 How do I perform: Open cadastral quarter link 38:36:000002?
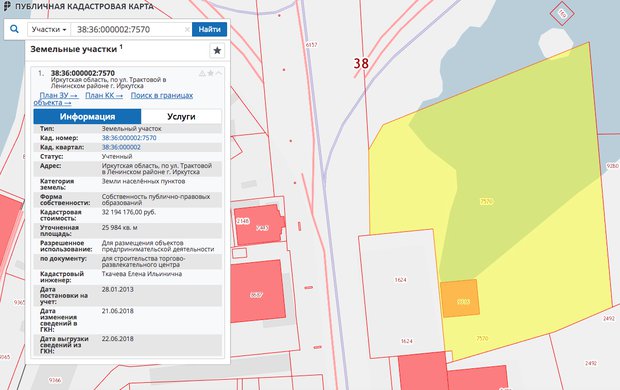tap(121, 147)
